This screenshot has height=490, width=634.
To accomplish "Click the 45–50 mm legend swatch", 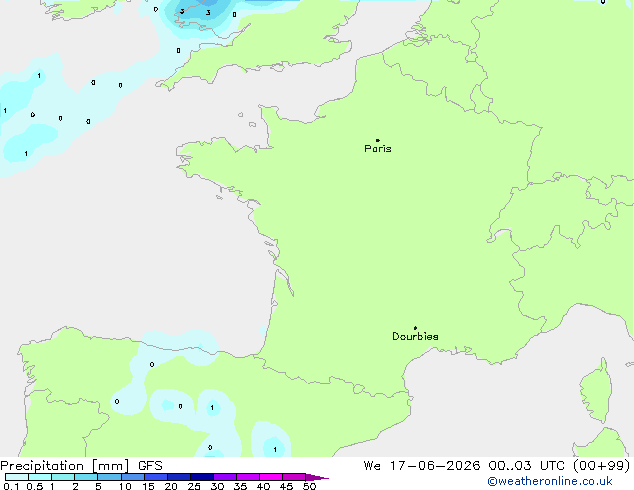I will (294, 477).
